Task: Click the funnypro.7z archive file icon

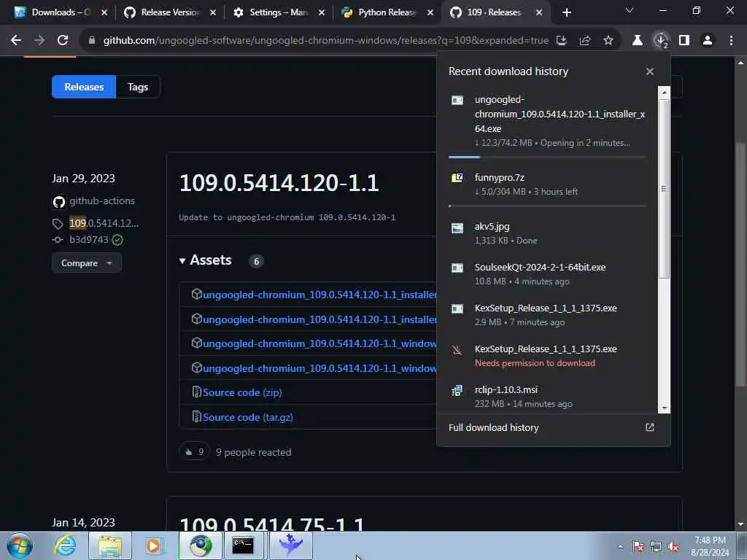Action: 457,178
